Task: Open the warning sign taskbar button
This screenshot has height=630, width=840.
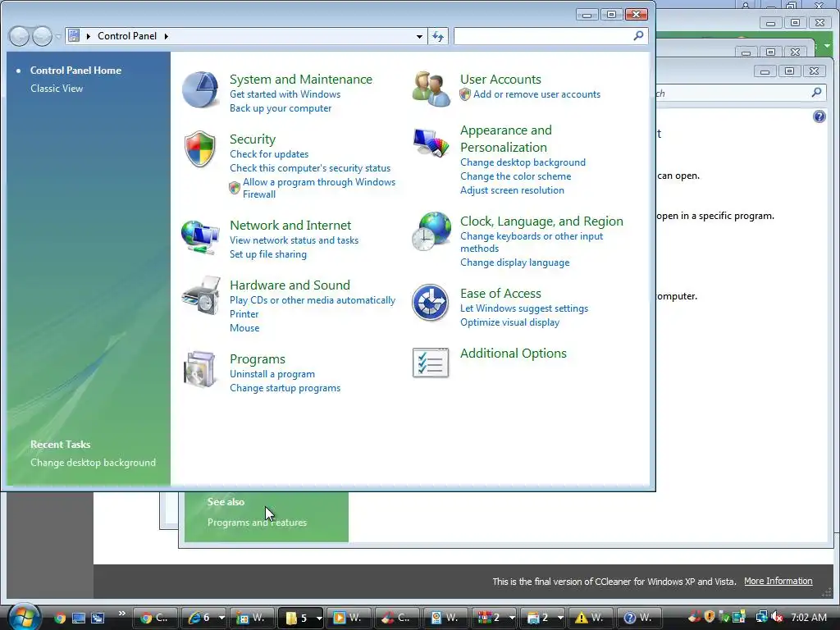Action: coord(590,618)
